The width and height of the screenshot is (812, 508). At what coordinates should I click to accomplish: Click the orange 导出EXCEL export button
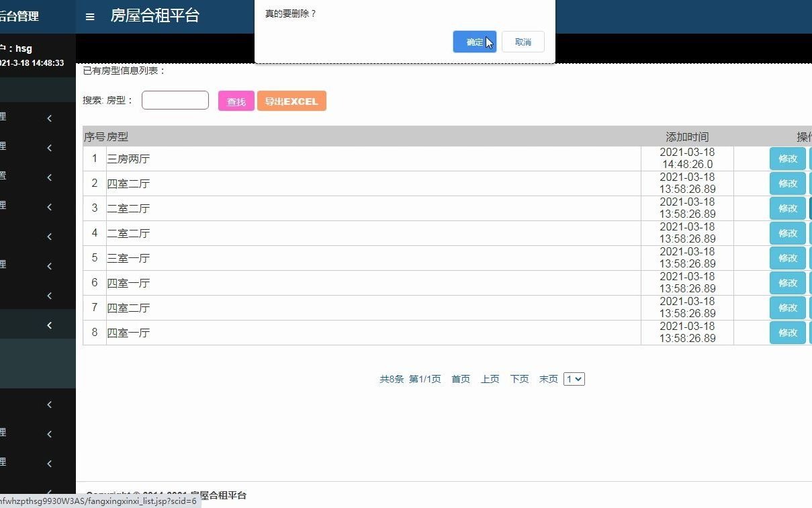291,101
